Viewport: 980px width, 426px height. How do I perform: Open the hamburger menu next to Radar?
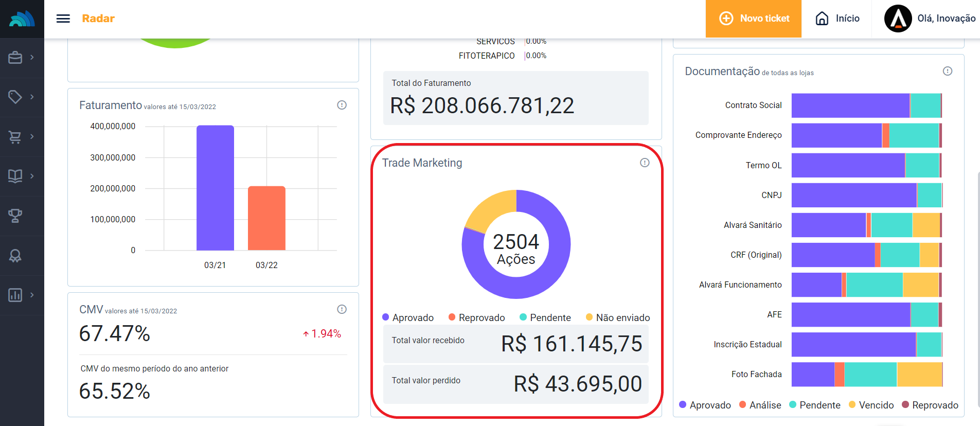click(63, 19)
